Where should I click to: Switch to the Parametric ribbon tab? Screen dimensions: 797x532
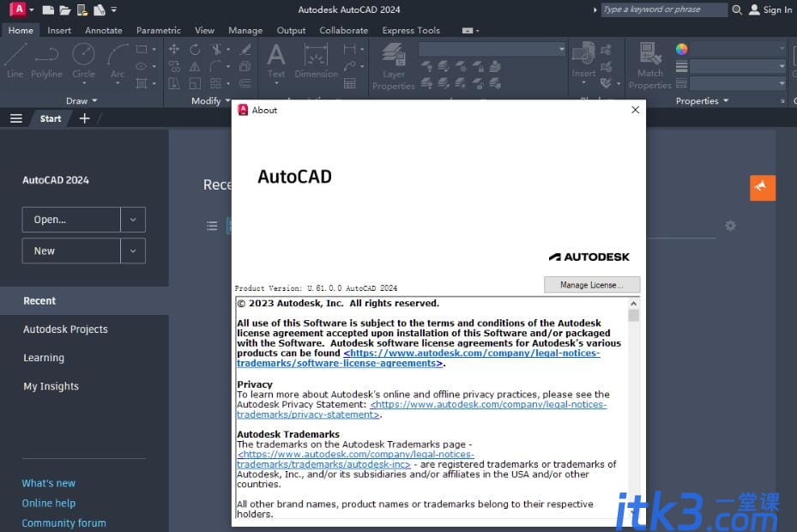tap(159, 31)
